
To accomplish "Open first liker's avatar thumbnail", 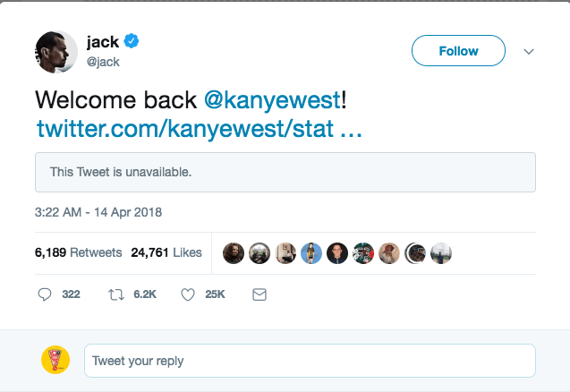I will (x=234, y=253).
